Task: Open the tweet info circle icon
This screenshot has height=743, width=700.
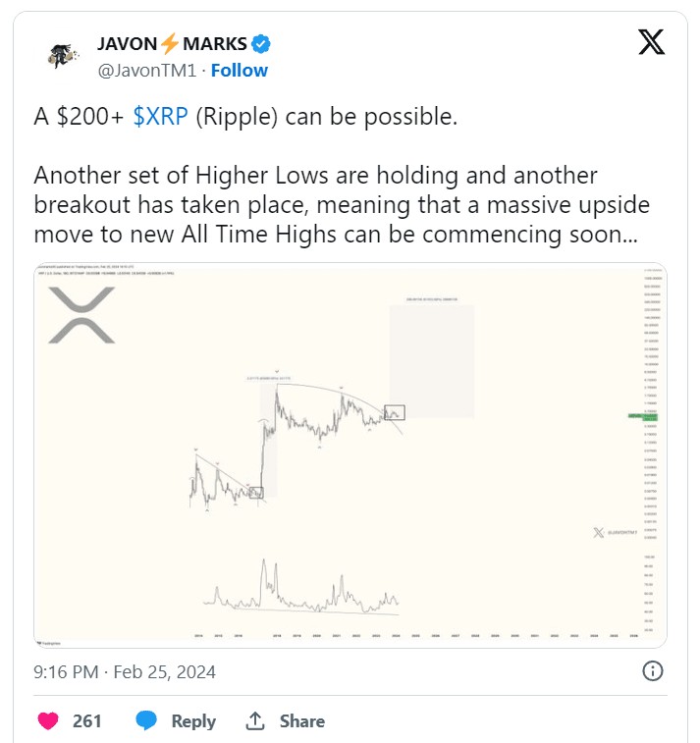Action: click(652, 671)
